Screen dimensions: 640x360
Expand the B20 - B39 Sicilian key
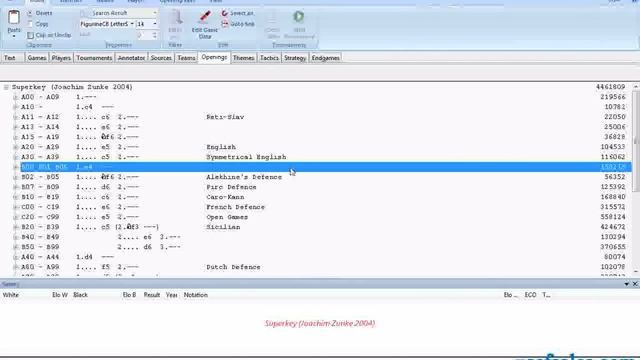15,227
